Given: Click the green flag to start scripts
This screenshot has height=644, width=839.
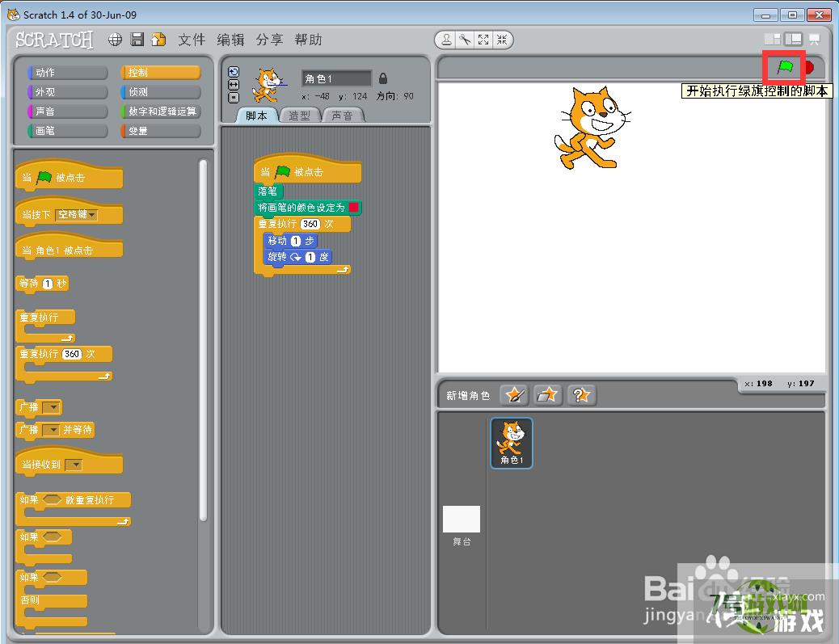Looking at the screenshot, I should (785, 67).
